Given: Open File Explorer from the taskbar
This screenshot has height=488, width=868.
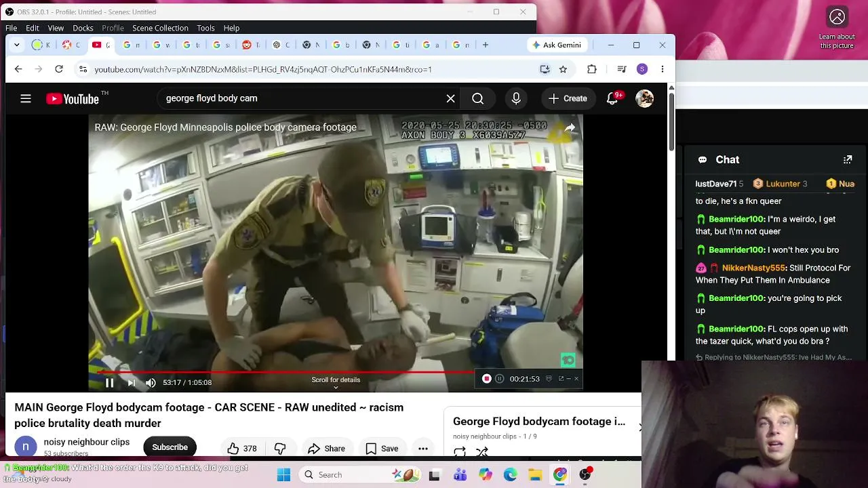Looking at the screenshot, I should tap(535, 474).
